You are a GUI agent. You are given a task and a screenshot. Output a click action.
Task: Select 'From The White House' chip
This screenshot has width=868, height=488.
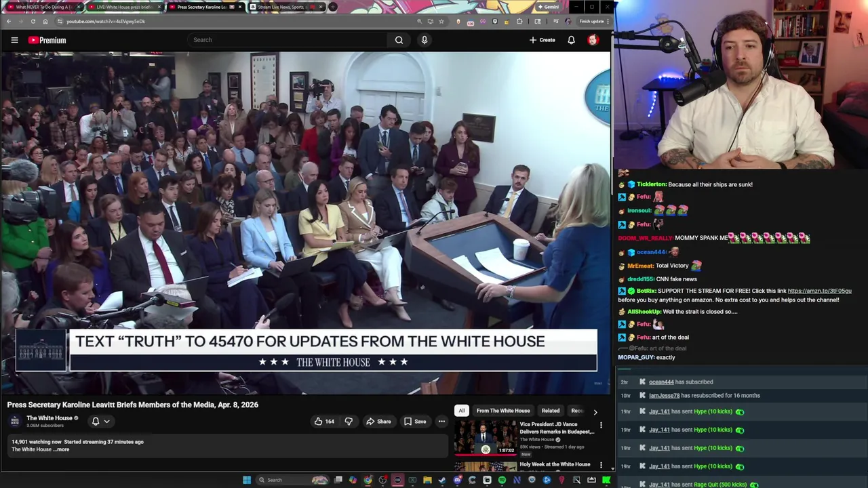(x=503, y=411)
